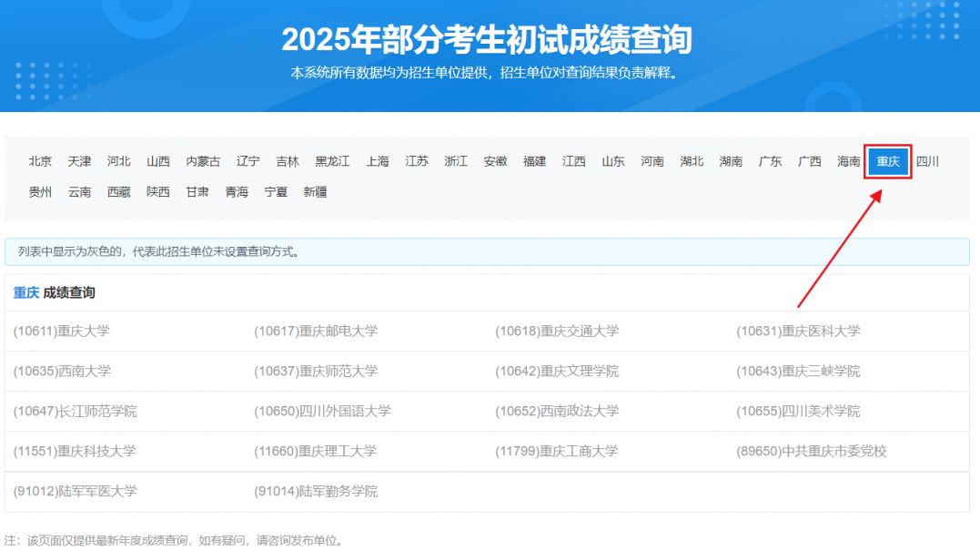Select the 宁夏 province tab

tap(277, 192)
